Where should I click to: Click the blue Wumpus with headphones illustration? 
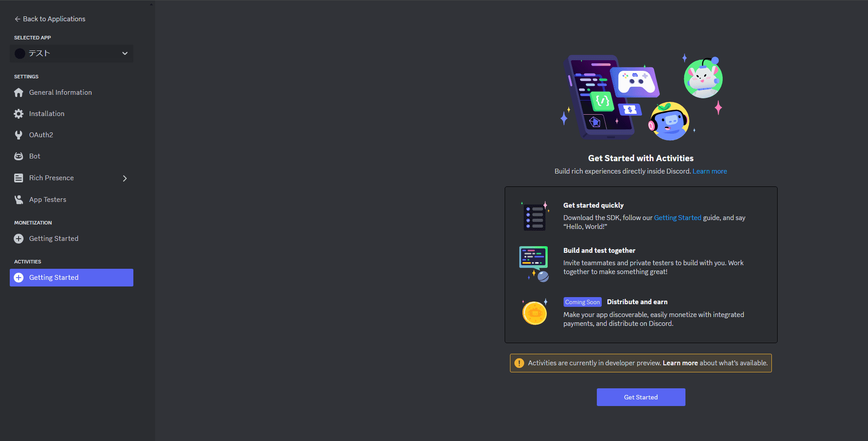(x=669, y=121)
